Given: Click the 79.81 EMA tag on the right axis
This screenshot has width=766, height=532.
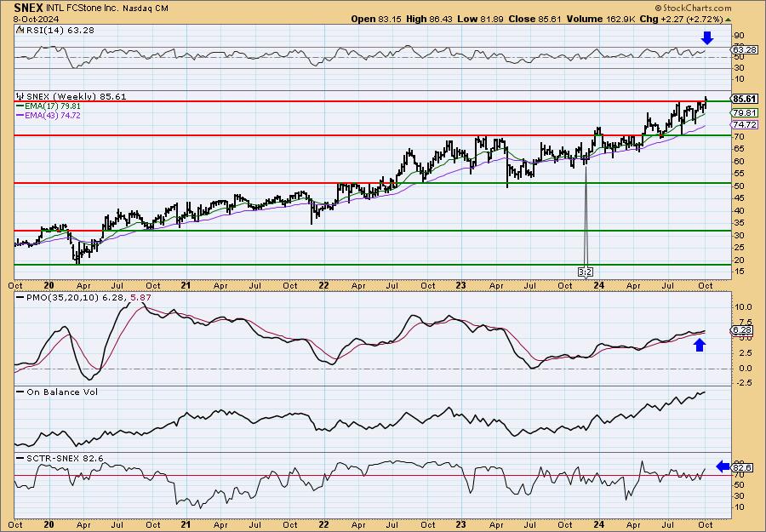Looking at the screenshot, I should [745, 113].
